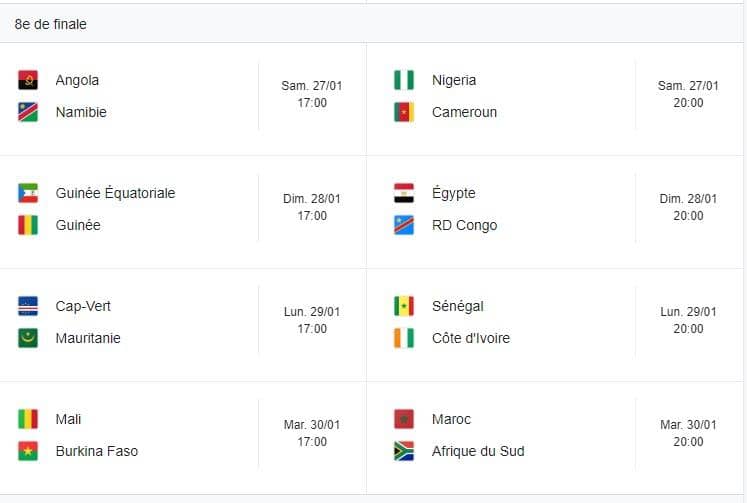Image resolution: width=747 pixels, height=503 pixels.
Task: Select the 8e de finale section header
Action: pos(372,24)
